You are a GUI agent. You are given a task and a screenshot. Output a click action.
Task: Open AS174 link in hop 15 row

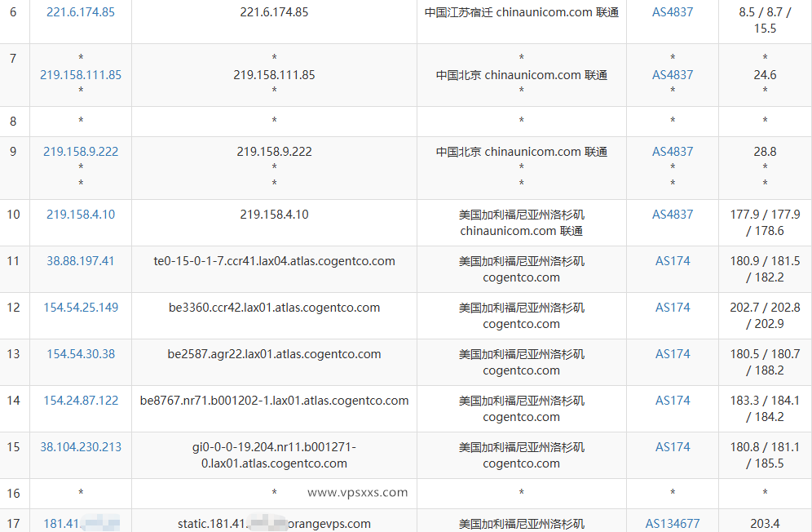[x=672, y=447]
